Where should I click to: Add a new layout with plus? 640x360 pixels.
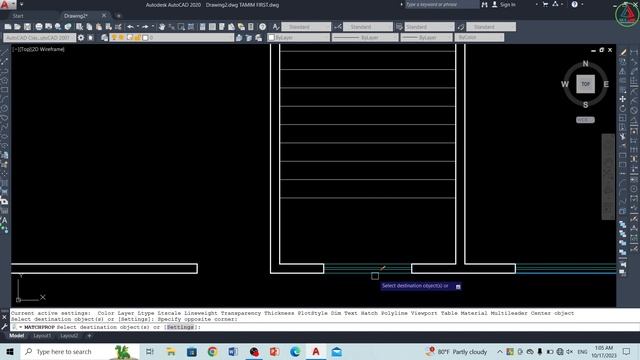click(89, 336)
